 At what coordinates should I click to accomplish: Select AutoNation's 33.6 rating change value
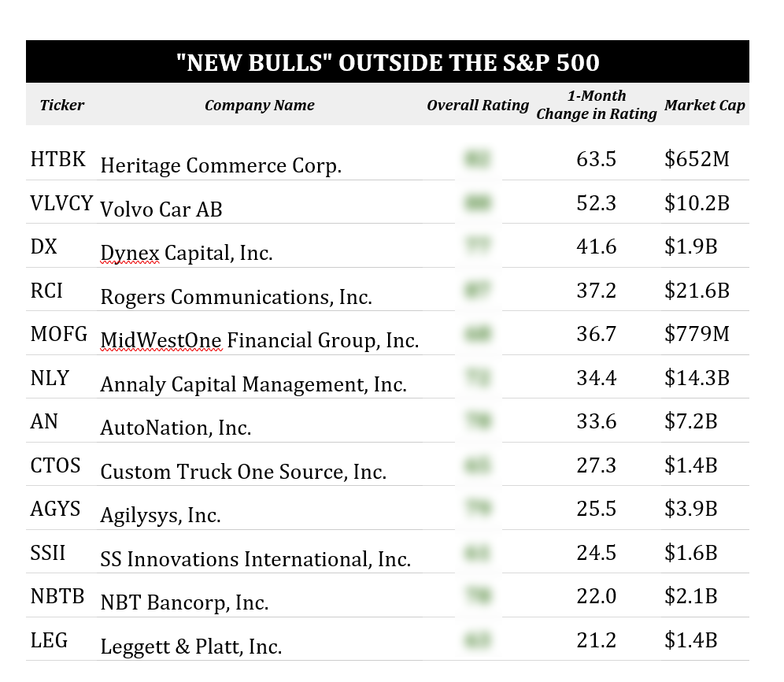point(596,421)
